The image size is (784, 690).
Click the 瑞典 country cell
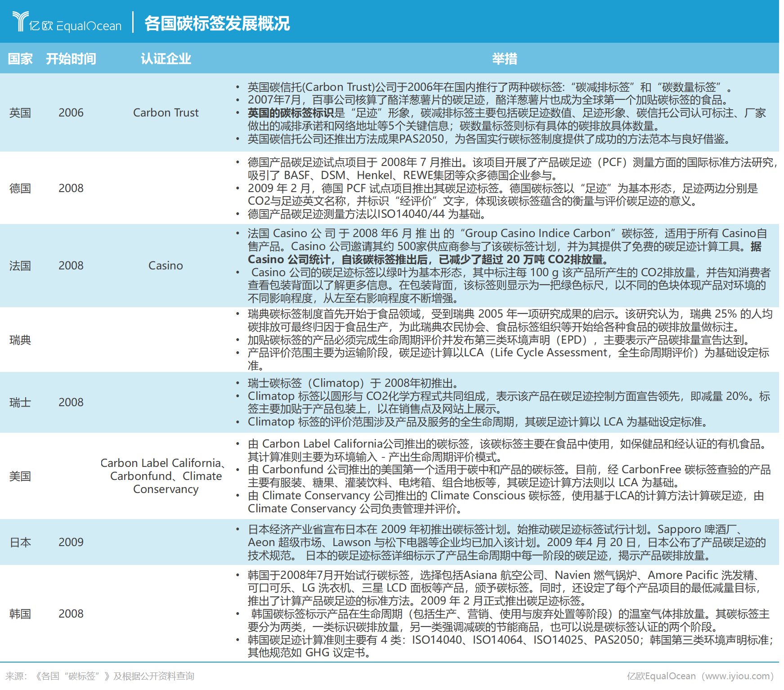click(20, 340)
